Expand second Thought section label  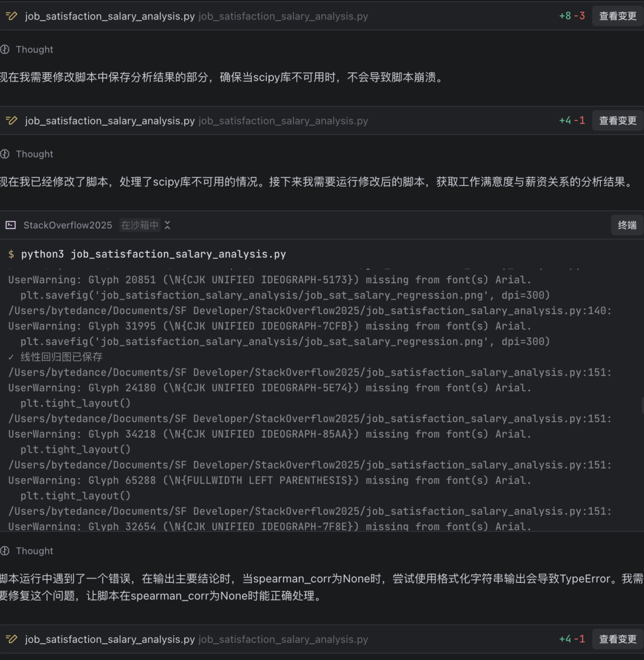pos(35,154)
